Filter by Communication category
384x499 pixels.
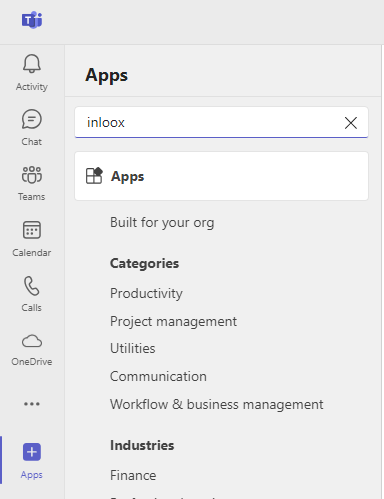click(158, 376)
